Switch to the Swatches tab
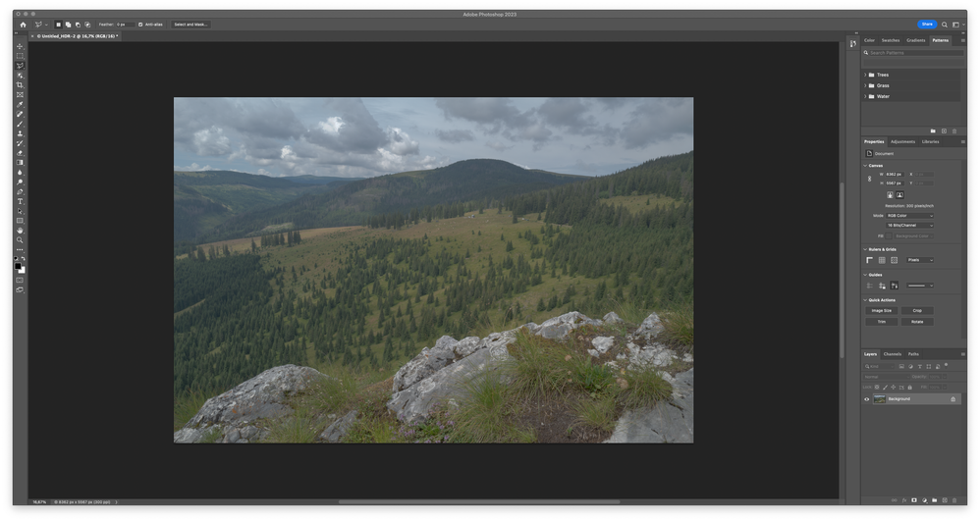Image resolution: width=980 pixels, height=521 pixels. click(891, 40)
